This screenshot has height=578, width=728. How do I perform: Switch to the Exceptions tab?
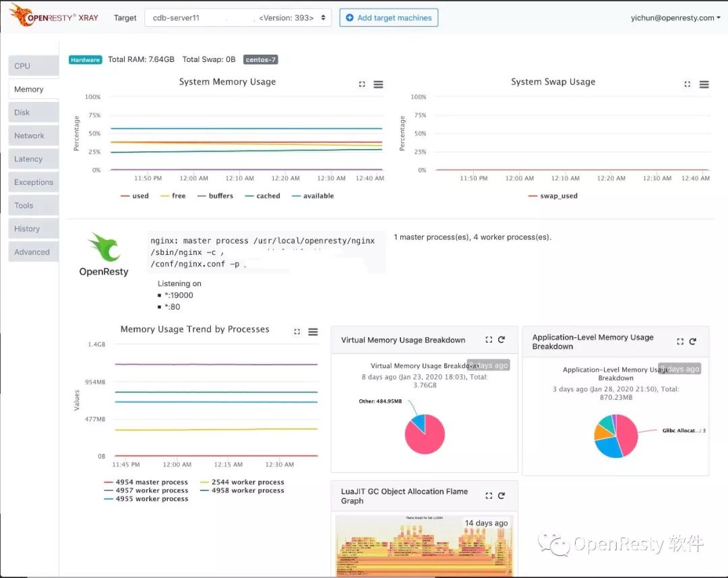[x=34, y=182]
